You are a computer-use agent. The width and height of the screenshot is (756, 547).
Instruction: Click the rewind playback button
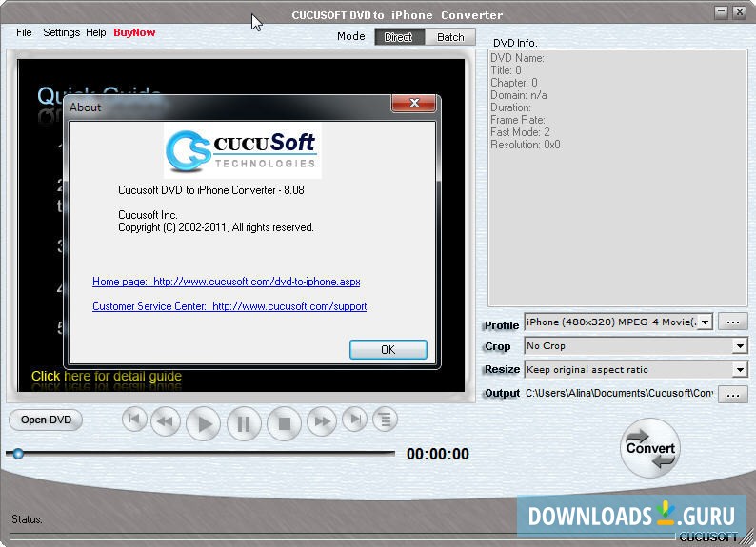[166, 421]
